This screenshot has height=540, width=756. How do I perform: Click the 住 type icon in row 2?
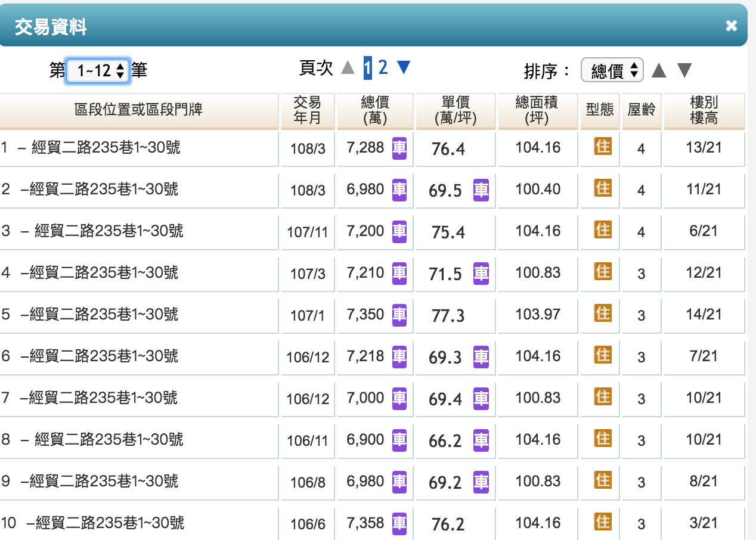(603, 188)
